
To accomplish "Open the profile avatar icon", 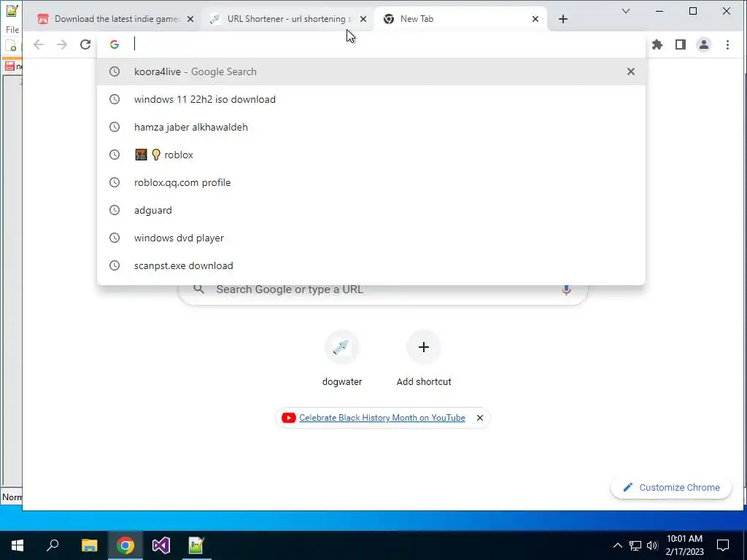I will [x=704, y=44].
